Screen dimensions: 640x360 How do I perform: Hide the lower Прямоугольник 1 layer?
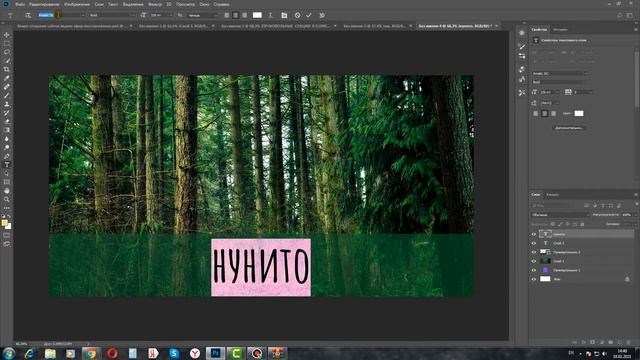coord(533,270)
